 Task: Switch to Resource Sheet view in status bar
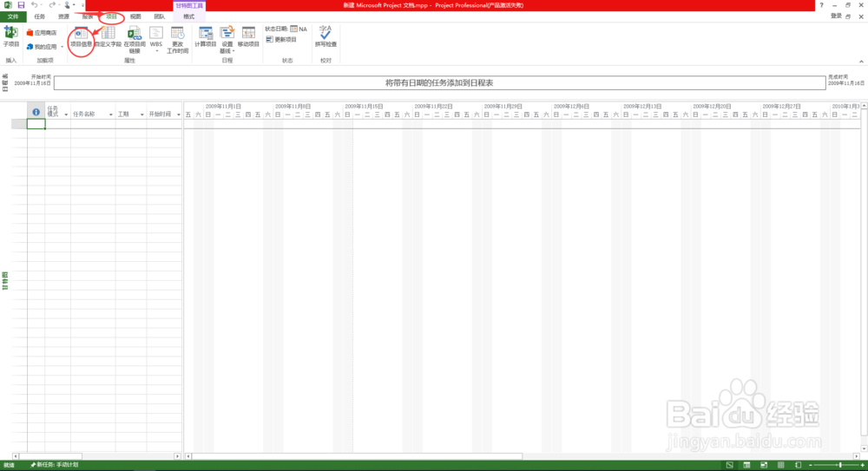click(x=781, y=465)
